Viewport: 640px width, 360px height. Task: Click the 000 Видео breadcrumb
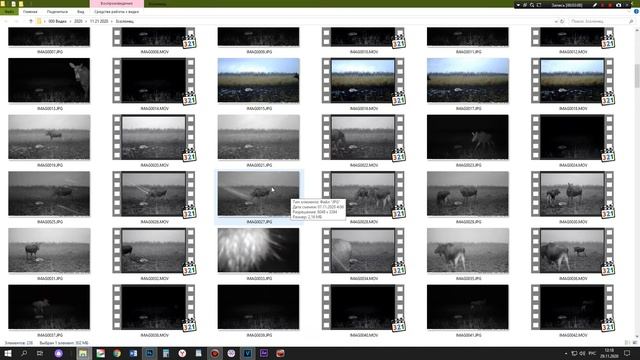coord(58,21)
